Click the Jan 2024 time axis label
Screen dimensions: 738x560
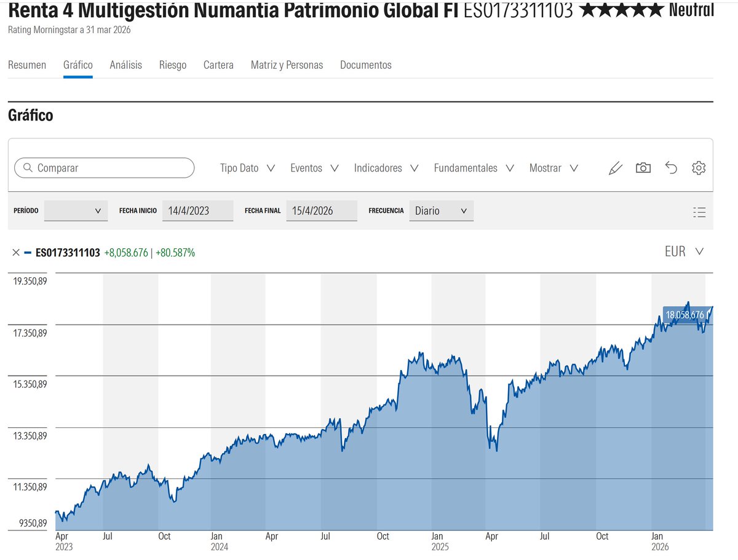(x=220, y=541)
